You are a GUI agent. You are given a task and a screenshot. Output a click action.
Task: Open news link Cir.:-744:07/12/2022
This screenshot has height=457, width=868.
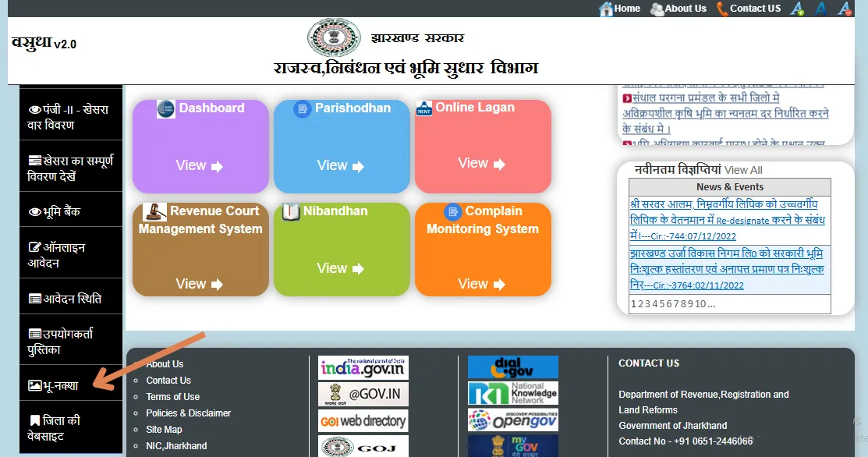[x=728, y=220]
